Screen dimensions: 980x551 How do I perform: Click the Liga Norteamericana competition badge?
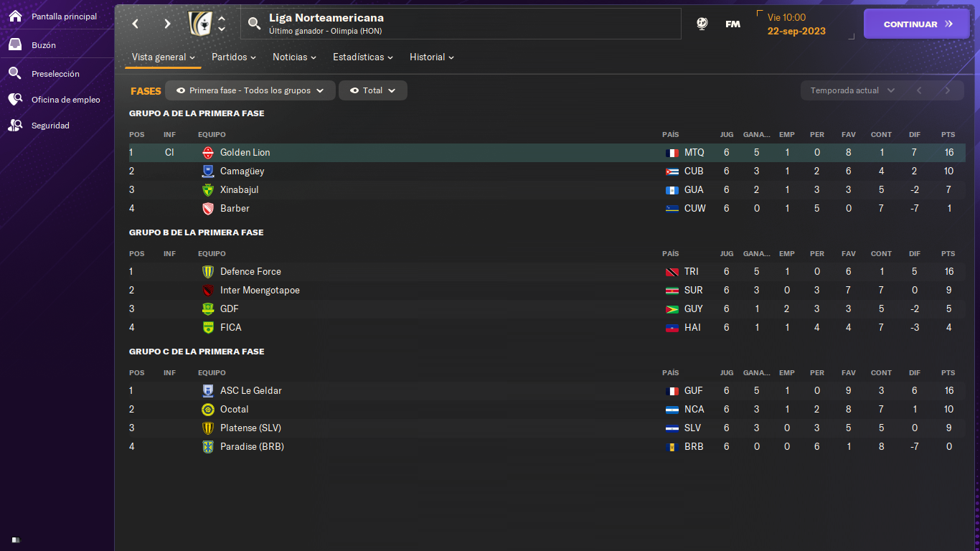(x=200, y=24)
